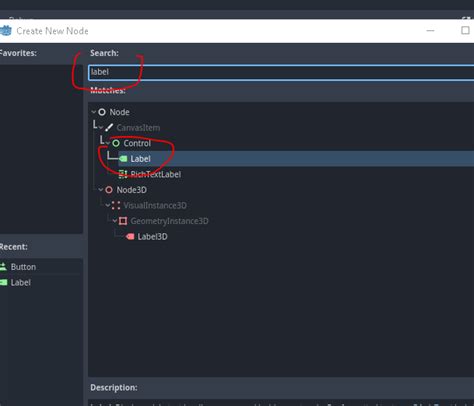
Task: Click the CanvasItem brush icon
Action: [109, 128]
